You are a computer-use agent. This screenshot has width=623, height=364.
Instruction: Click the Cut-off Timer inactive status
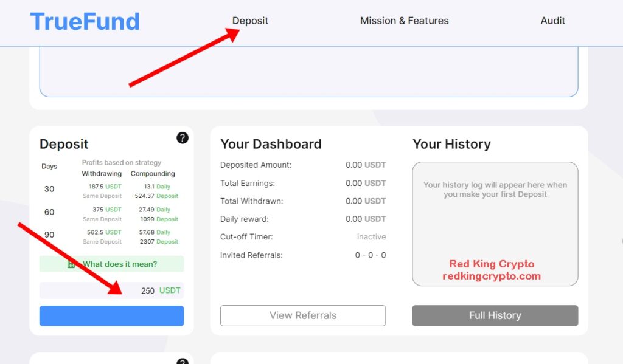coord(372,236)
